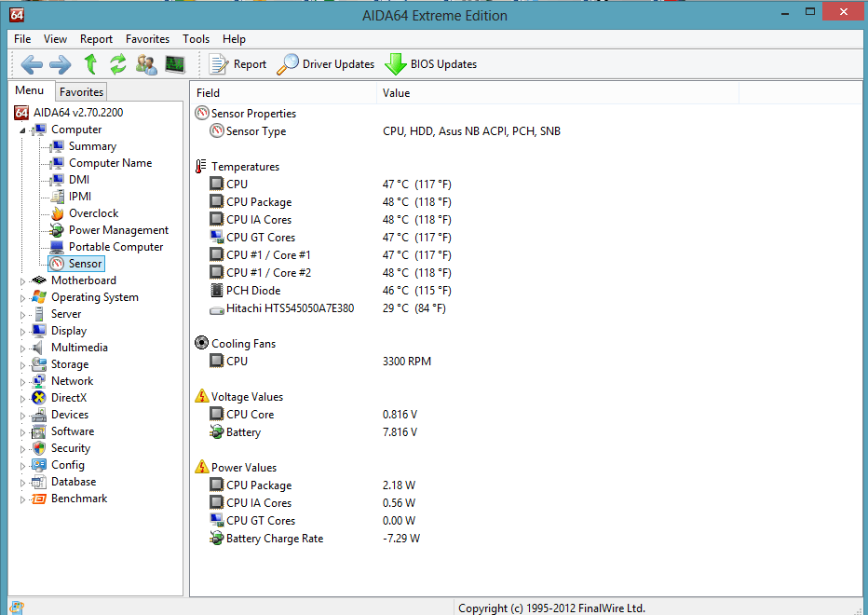Expand the Storage tree node
The width and height of the screenshot is (868, 615).
23,364
